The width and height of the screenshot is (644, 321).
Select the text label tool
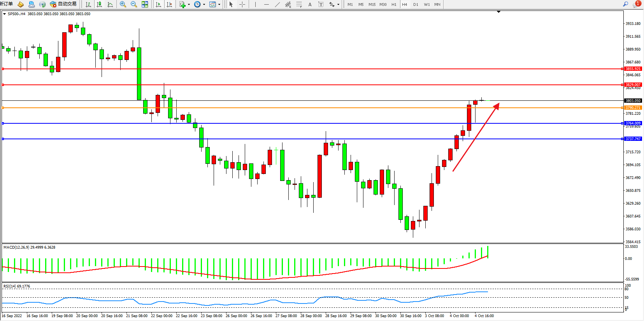[x=310, y=4]
